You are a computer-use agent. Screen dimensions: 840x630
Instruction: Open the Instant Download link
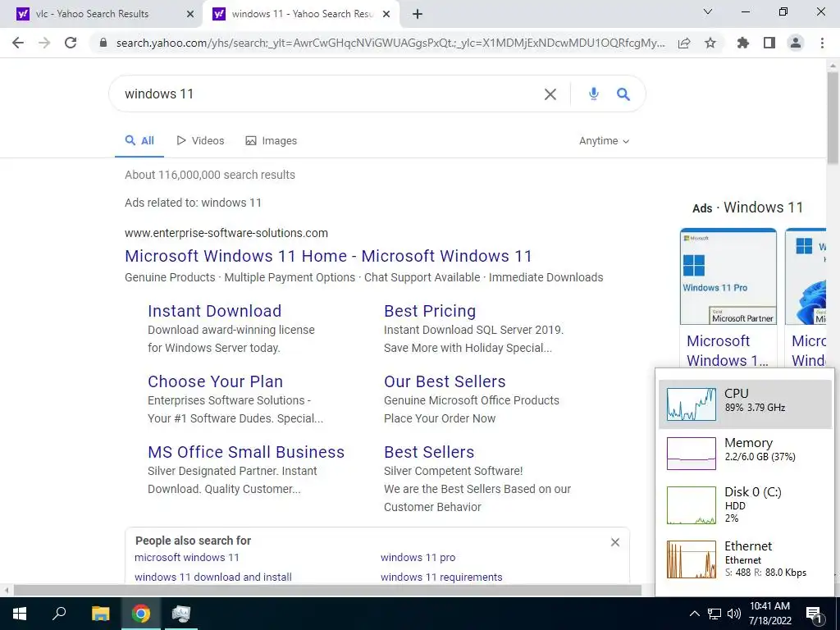tap(214, 311)
